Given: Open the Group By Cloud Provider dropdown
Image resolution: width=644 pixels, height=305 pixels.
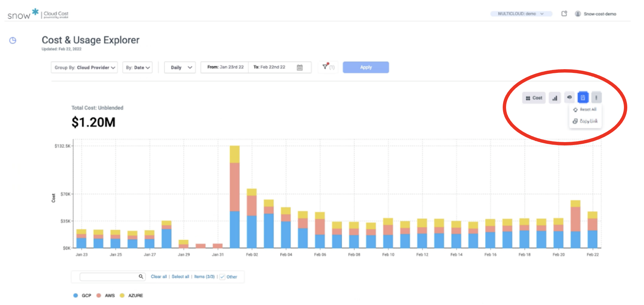Looking at the screenshot, I should pyautogui.click(x=84, y=67).
